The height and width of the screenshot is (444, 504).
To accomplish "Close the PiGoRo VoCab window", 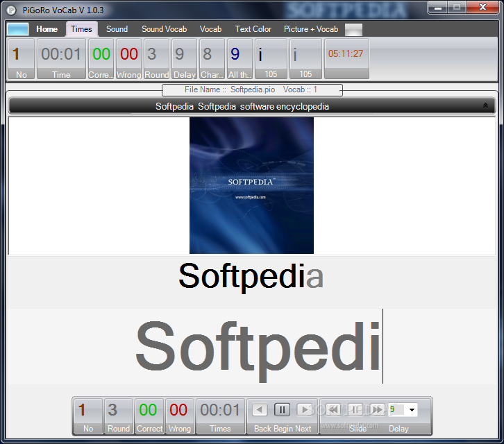I will (x=482, y=8).
